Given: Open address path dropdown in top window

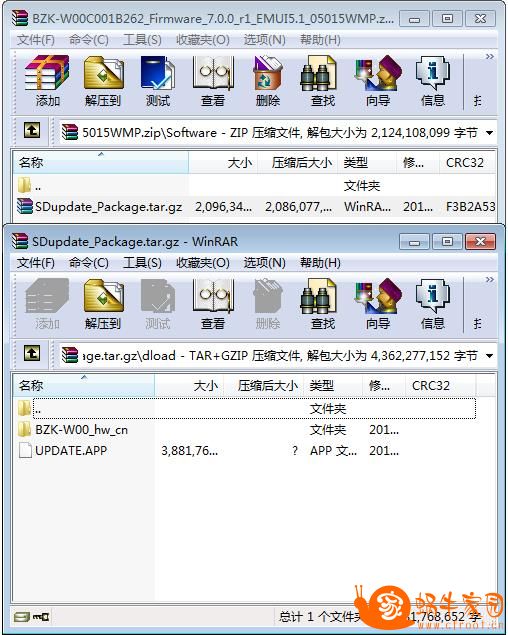Looking at the screenshot, I should pos(489,133).
